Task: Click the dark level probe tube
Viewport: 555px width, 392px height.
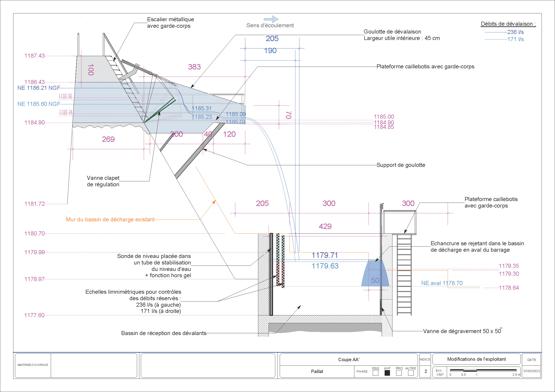Action: [271, 274]
